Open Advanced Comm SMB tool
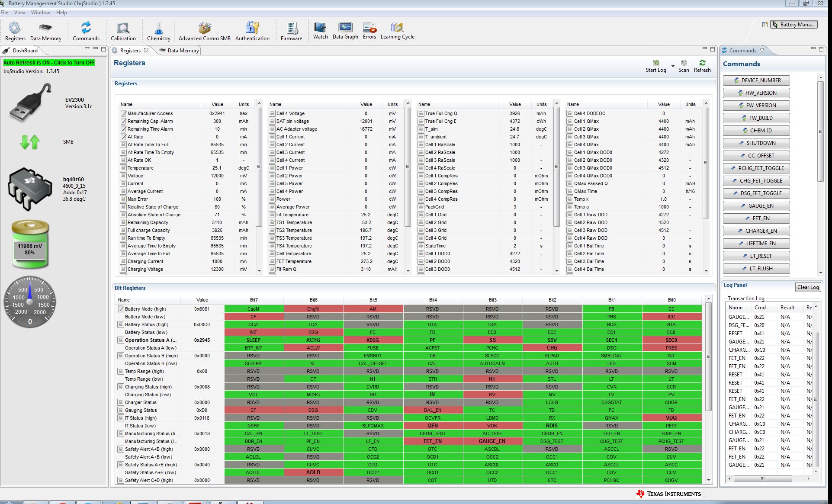This screenshot has height=504, width=832. (204, 31)
